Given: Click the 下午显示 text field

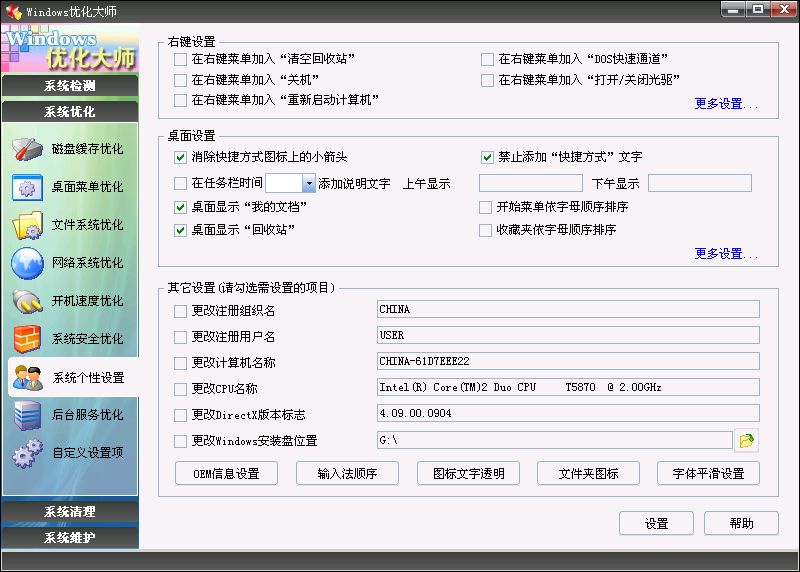Looking at the screenshot, I should tap(700, 183).
